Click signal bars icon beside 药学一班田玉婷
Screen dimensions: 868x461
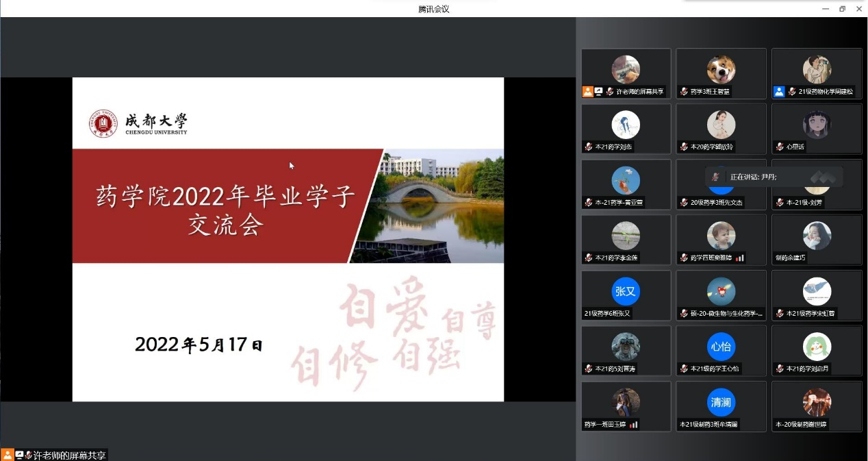tap(633, 425)
